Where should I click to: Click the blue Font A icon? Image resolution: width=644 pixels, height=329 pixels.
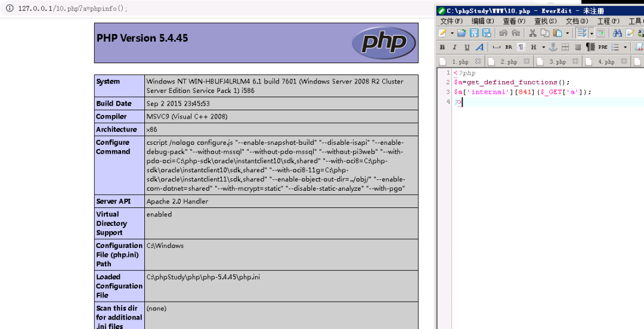pyautogui.click(x=479, y=47)
